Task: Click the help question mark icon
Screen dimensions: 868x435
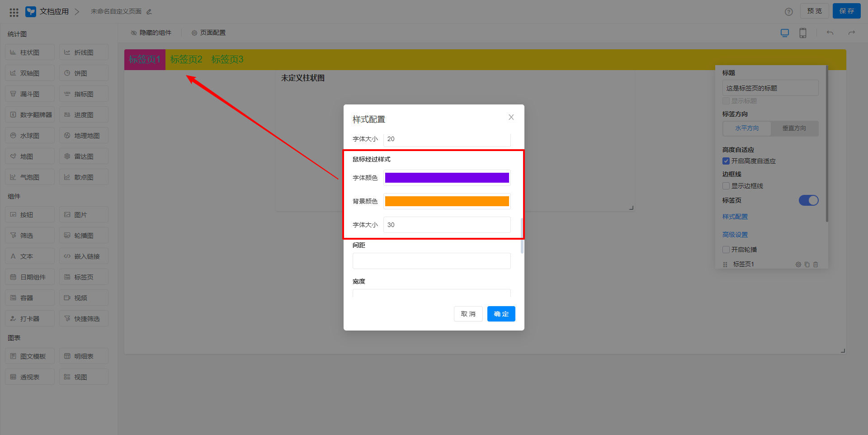Action: click(788, 12)
